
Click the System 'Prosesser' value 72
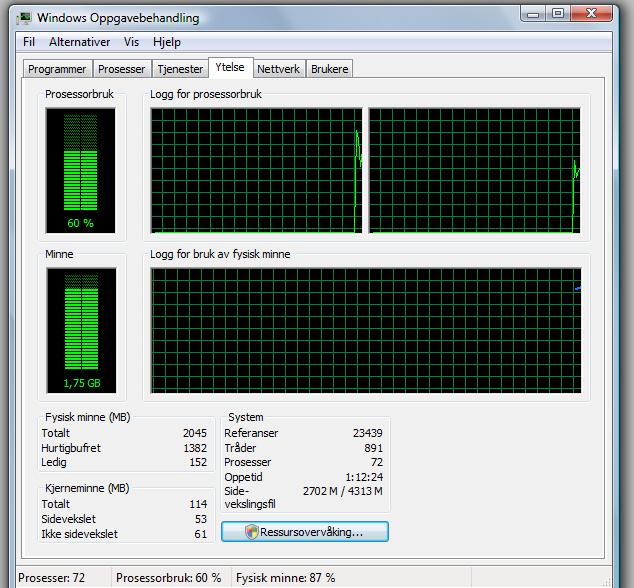[x=377, y=462]
